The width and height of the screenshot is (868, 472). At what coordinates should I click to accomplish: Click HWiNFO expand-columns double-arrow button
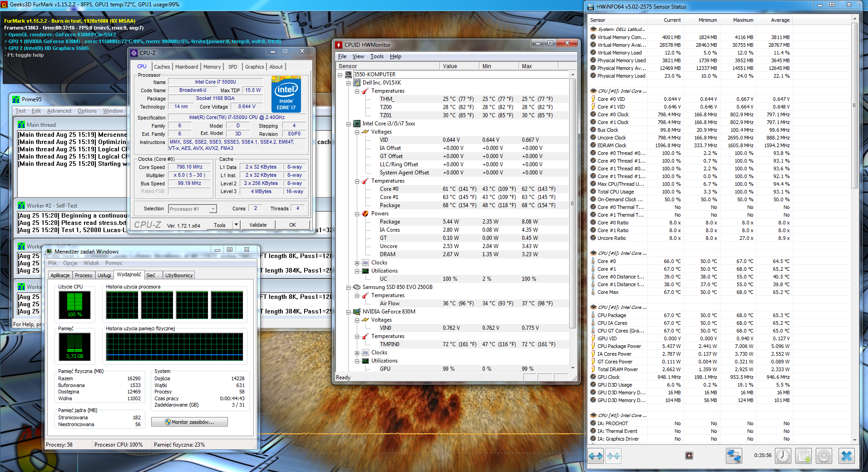click(x=595, y=456)
